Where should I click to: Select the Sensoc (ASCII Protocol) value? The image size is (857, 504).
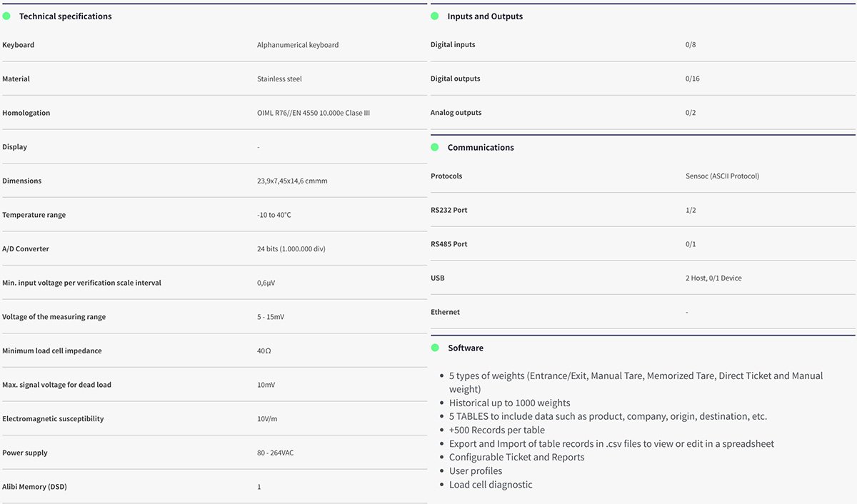(722, 176)
